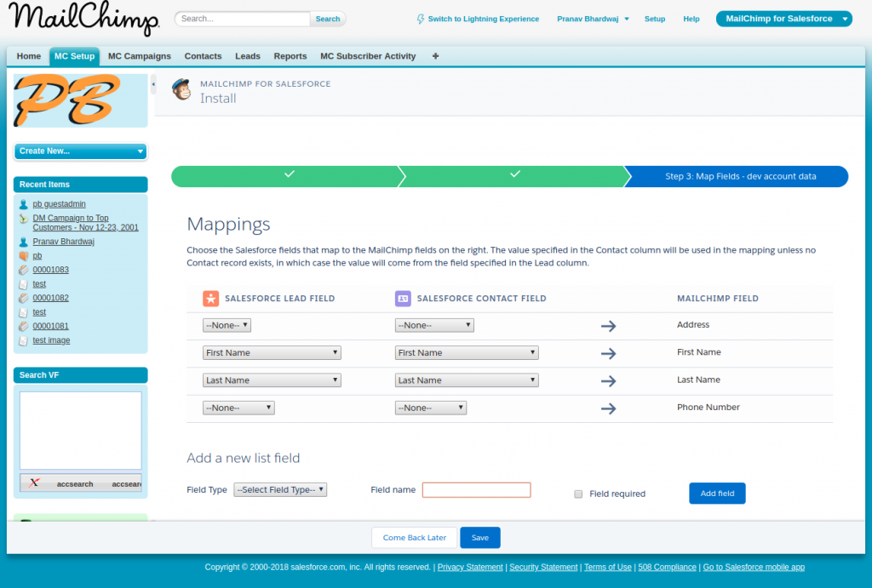The image size is (872, 588).
Task: Open the Phone Number contact field dropdown
Action: [431, 408]
